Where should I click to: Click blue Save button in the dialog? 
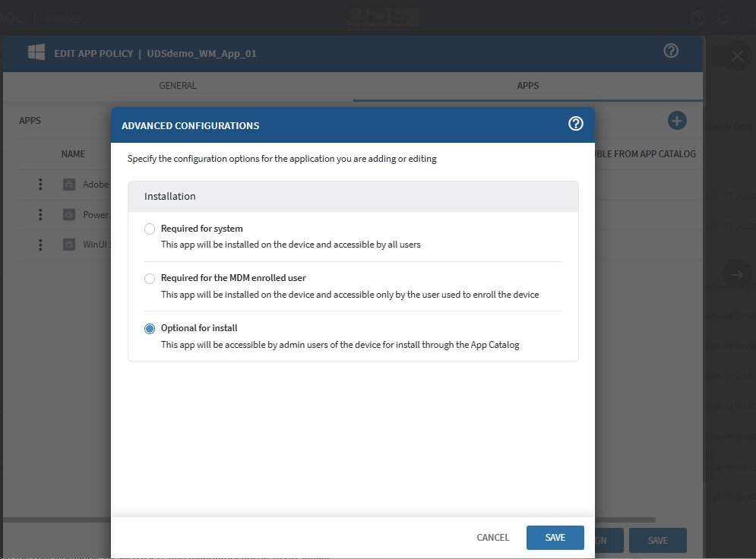pos(555,537)
